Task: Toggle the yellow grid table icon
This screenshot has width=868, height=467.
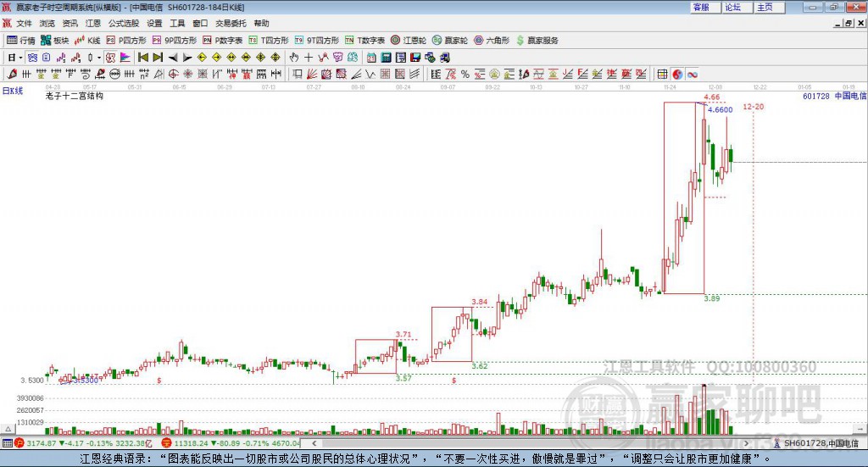Action: tap(662, 74)
